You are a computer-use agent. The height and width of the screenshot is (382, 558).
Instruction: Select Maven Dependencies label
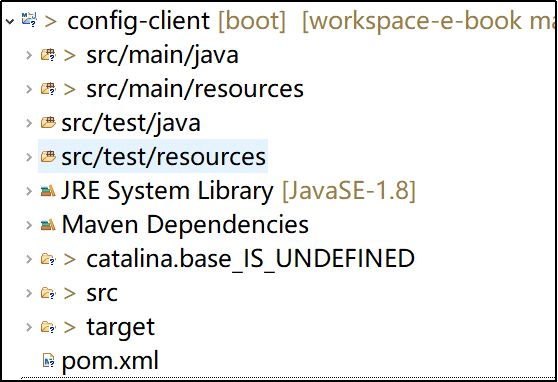pos(185,225)
